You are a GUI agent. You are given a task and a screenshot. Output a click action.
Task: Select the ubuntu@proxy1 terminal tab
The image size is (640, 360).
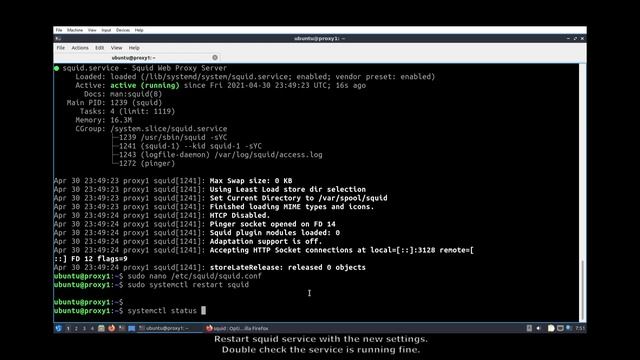[x=133, y=58]
